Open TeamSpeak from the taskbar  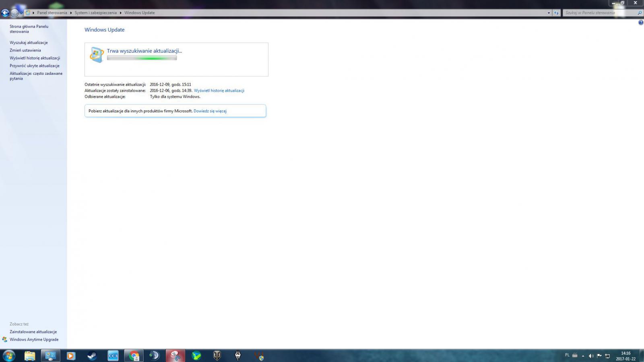[x=155, y=356]
